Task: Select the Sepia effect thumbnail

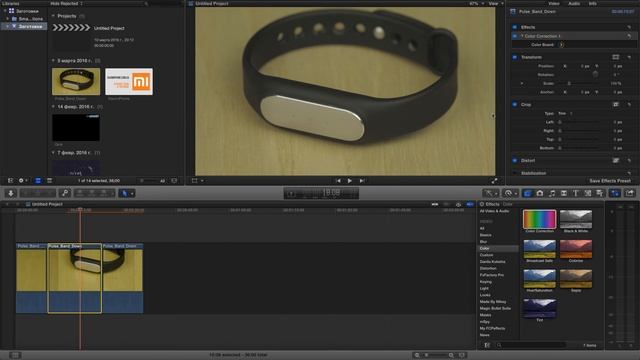Action: 576,278
